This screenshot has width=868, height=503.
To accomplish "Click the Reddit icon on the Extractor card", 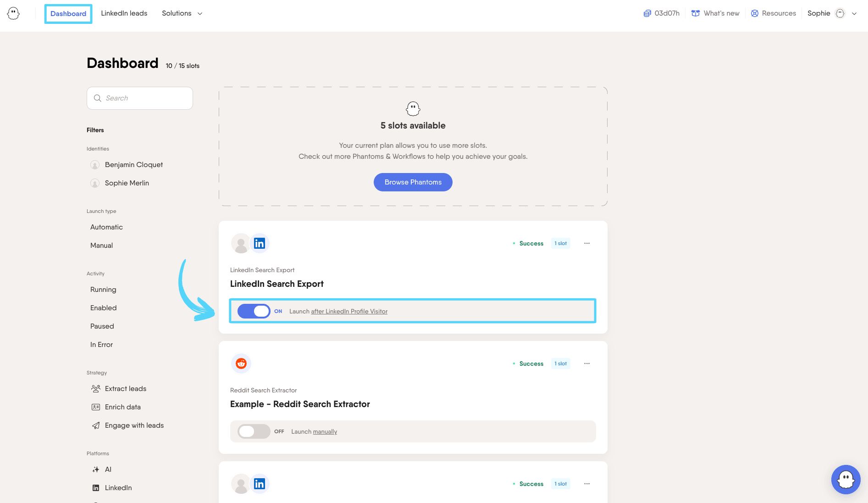I will pyautogui.click(x=241, y=363).
